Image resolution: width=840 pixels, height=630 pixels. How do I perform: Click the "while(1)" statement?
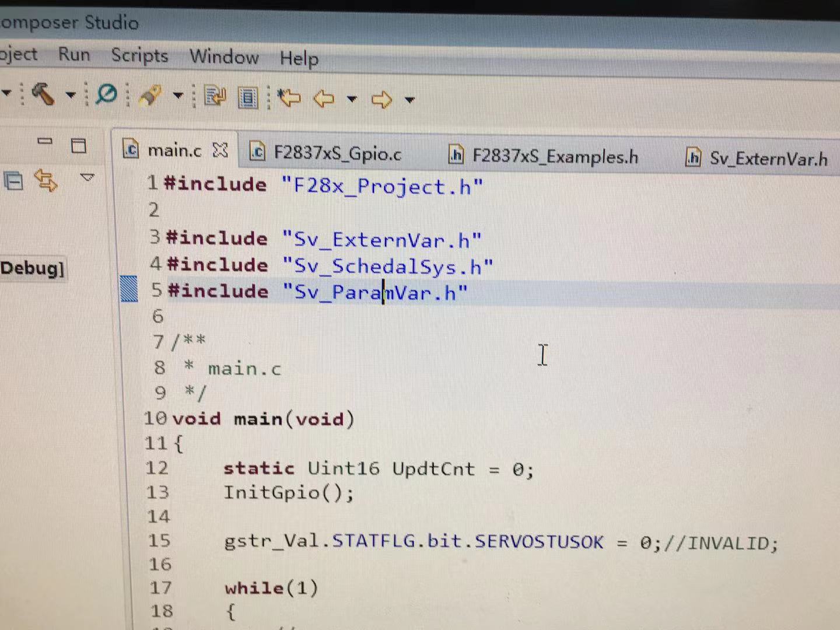tap(271, 588)
